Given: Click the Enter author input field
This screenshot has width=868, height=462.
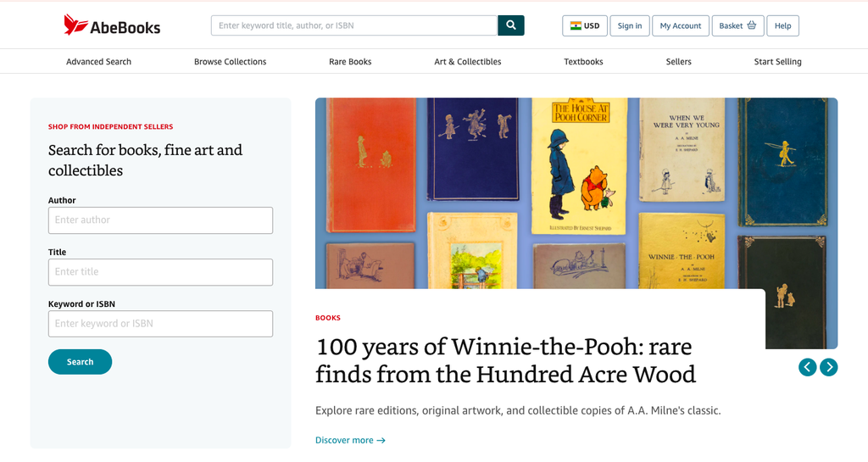Looking at the screenshot, I should point(160,220).
